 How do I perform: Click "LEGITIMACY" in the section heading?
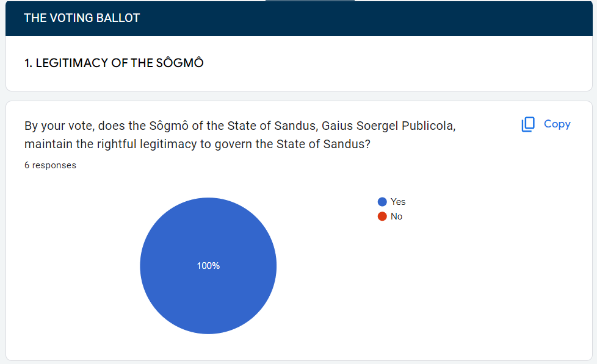(71, 63)
